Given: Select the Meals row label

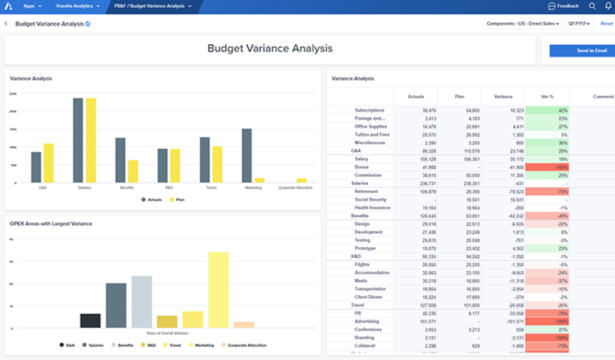Looking at the screenshot, I should click(x=360, y=281).
